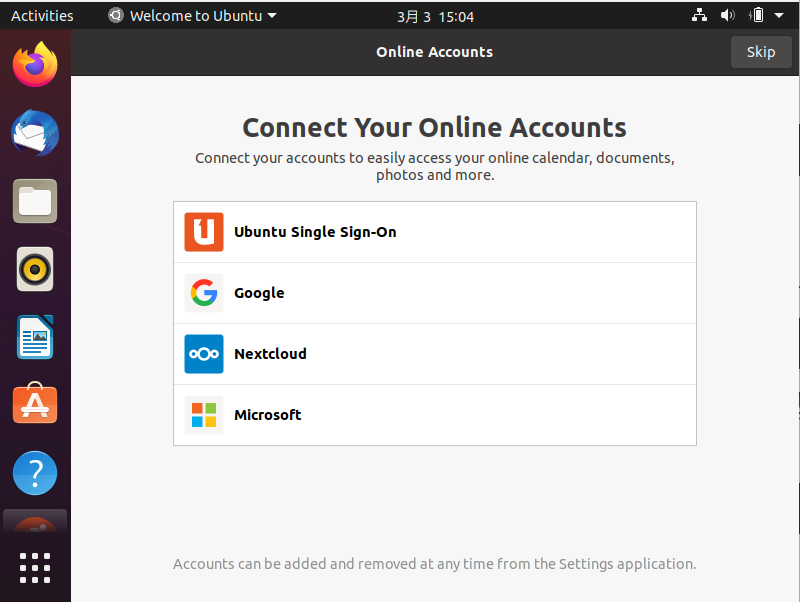The width and height of the screenshot is (800, 602).
Task: Click the battery indicator icon
Action: (757, 15)
